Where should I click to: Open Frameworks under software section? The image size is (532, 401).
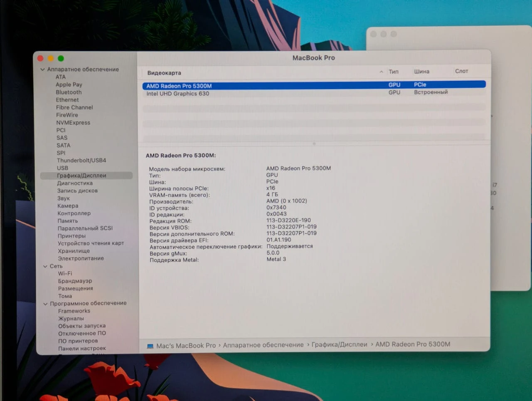click(74, 311)
